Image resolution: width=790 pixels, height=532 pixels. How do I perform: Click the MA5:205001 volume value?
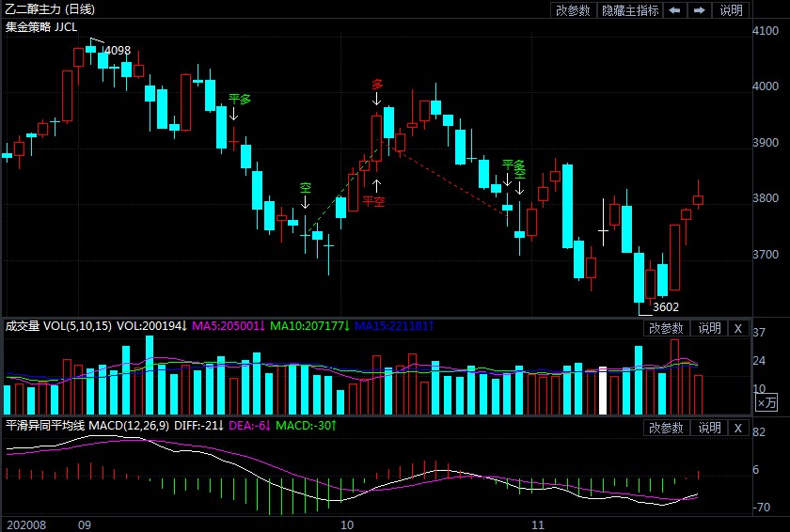(229, 326)
